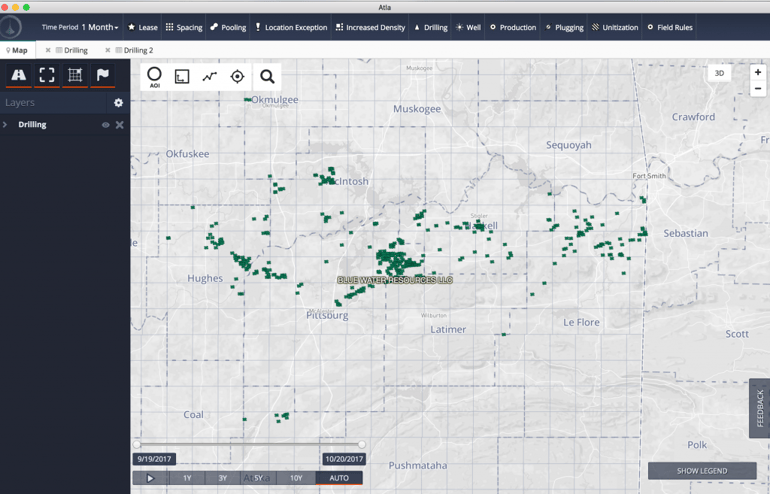
Task: Close the Drilling 2 tab
Action: coord(108,50)
